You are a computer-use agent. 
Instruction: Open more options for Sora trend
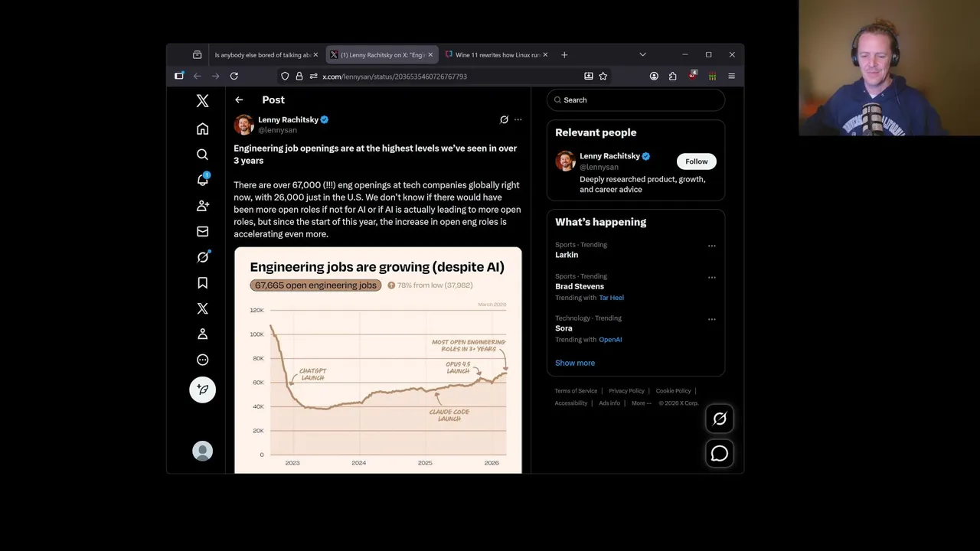click(712, 320)
